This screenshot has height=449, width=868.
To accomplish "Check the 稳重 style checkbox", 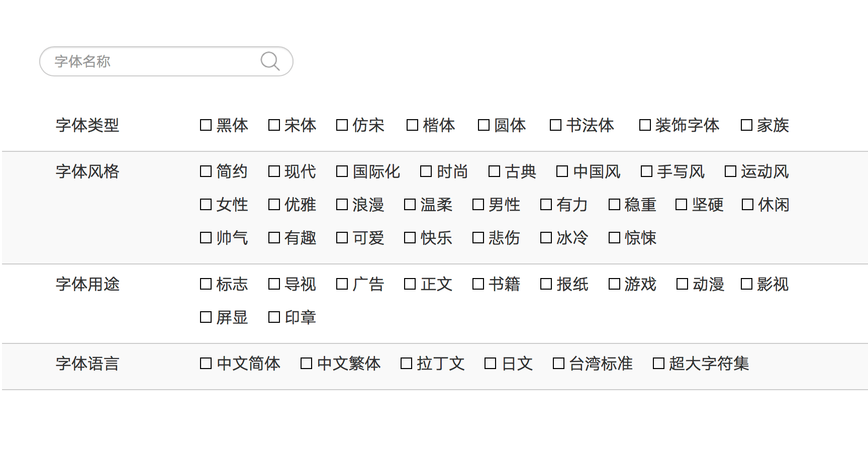I will (614, 205).
